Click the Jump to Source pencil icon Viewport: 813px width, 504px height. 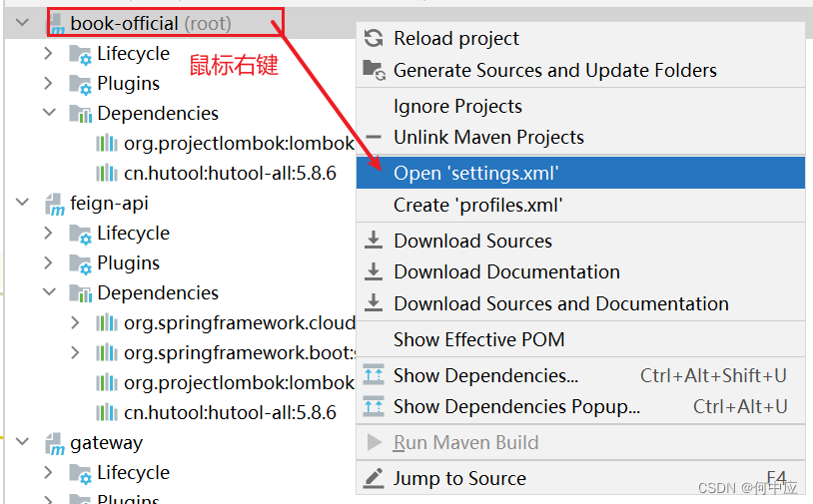374,478
